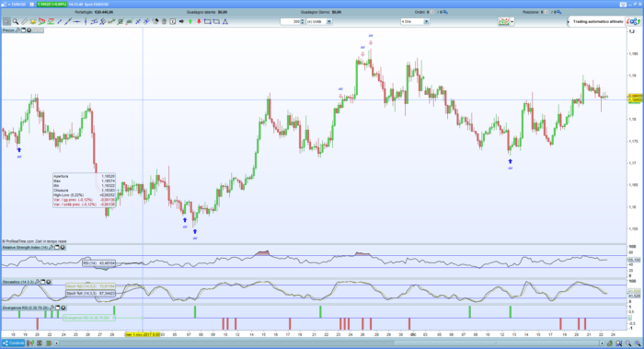Image resolution: width=644 pixels, height=349 pixels.
Task: Close the Stocastico panel
Action: coord(49,282)
